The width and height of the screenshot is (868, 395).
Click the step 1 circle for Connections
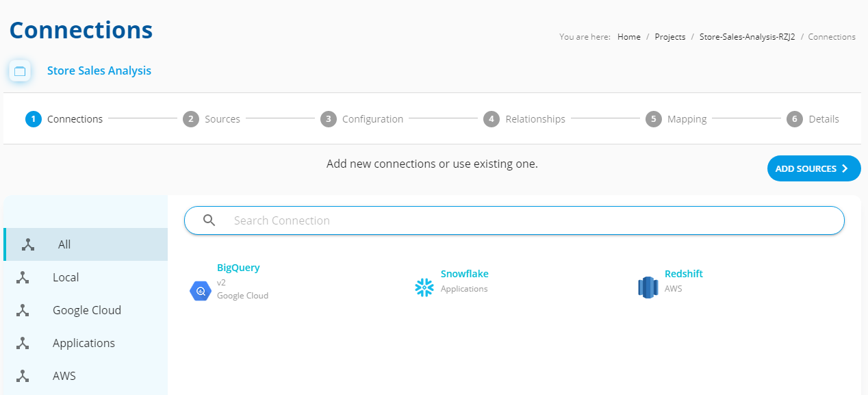coord(34,119)
